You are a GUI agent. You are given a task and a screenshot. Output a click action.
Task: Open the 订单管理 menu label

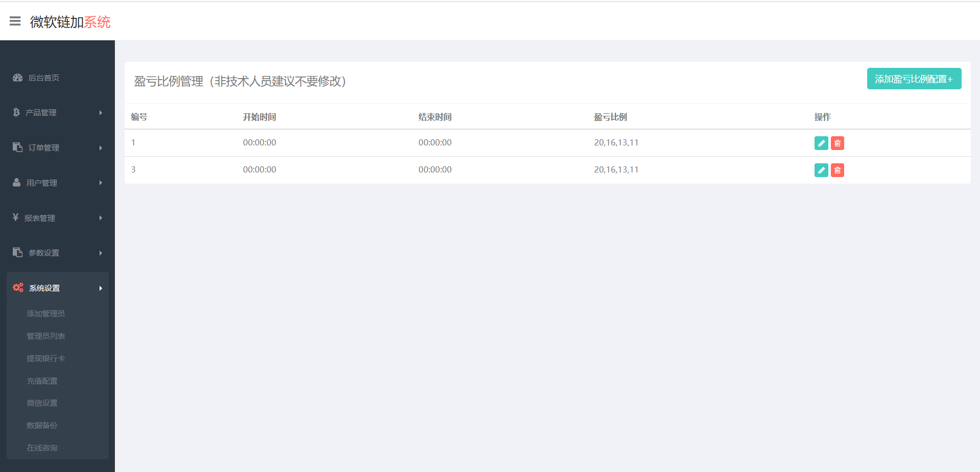point(44,148)
